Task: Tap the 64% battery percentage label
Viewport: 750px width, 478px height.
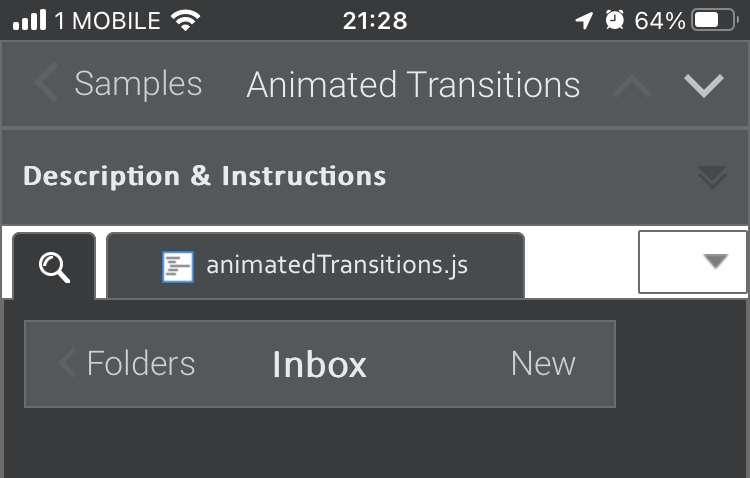Action: [660, 20]
